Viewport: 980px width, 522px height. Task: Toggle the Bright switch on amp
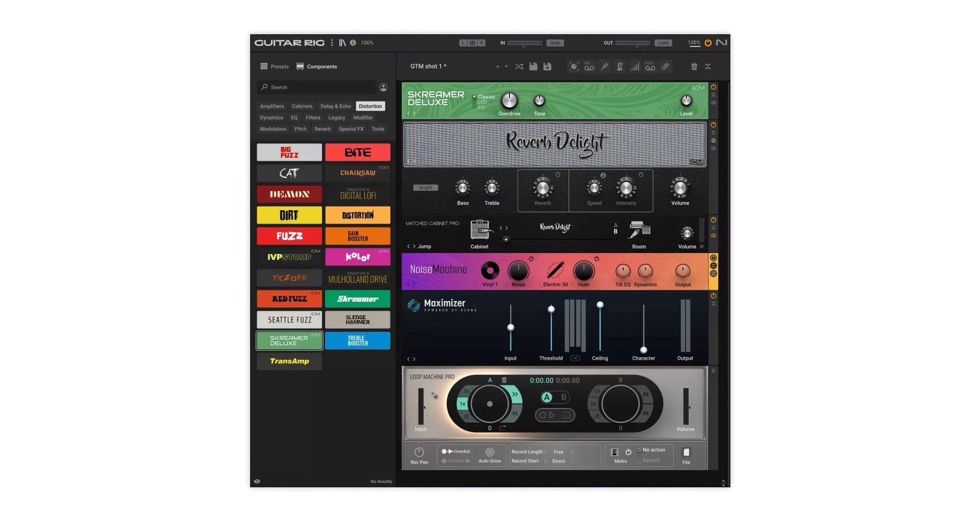pos(426,188)
